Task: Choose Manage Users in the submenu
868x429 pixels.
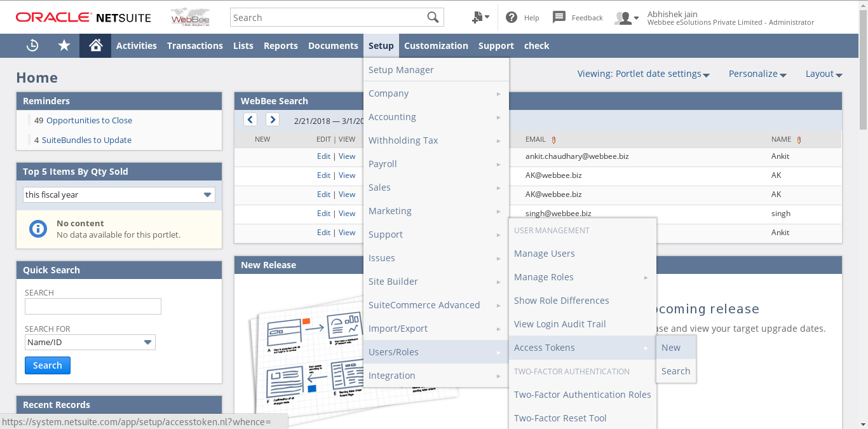Action: point(582,254)
